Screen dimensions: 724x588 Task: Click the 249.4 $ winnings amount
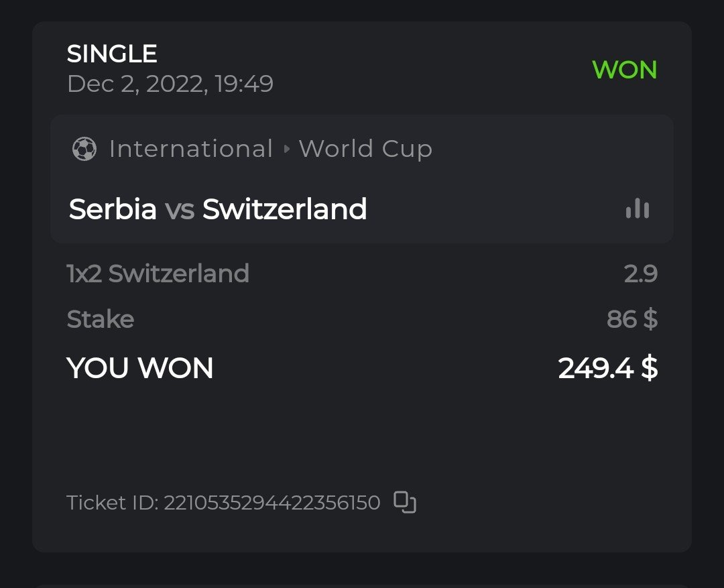(x=607, y=368)
